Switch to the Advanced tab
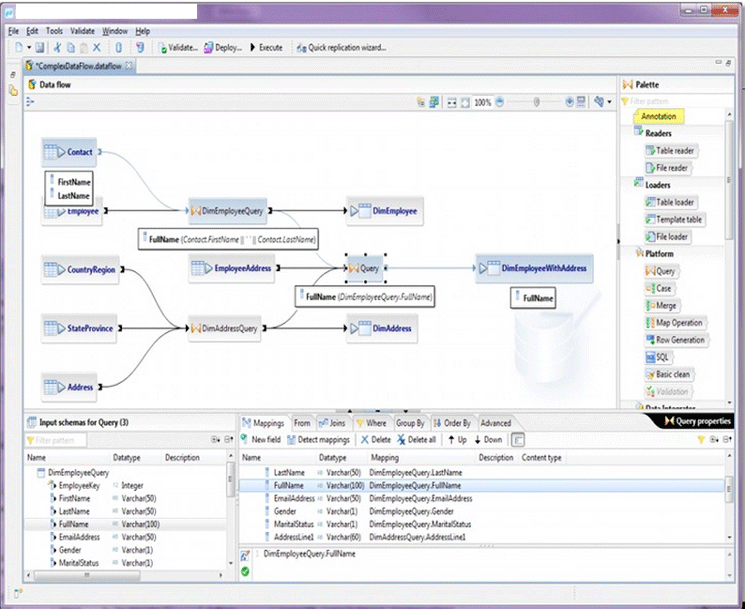 tap(496, 423)
